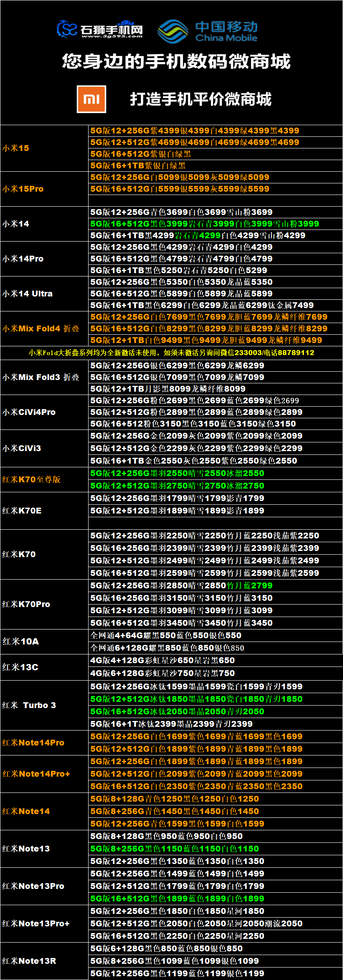Image resolution: width=343 pixels, height=980 pixels.
Task: Select the 红米Note14 model cell
Action: [44, 811]
